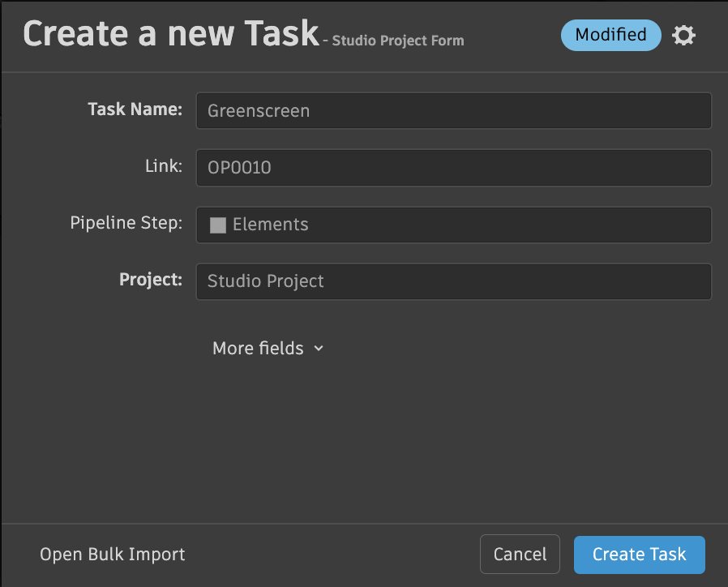Image resolution: width=728 pixels, height=587 pixels.
Task: Click the gray Elements pipeline step swatch
Action: [217, 225]
